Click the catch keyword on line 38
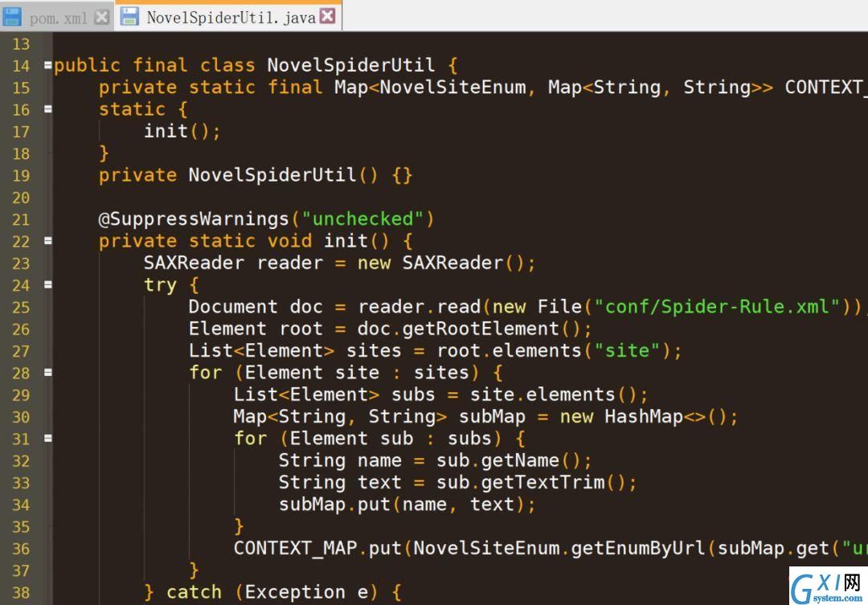Image resolution: width=868 pixels, height=605 pixels. point(194,592)
